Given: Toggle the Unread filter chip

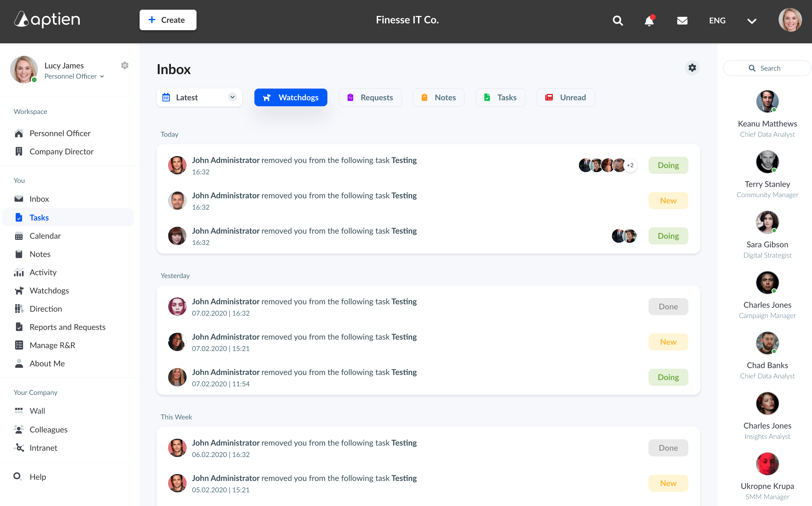Looking at the screenshot, I should 566,97.
